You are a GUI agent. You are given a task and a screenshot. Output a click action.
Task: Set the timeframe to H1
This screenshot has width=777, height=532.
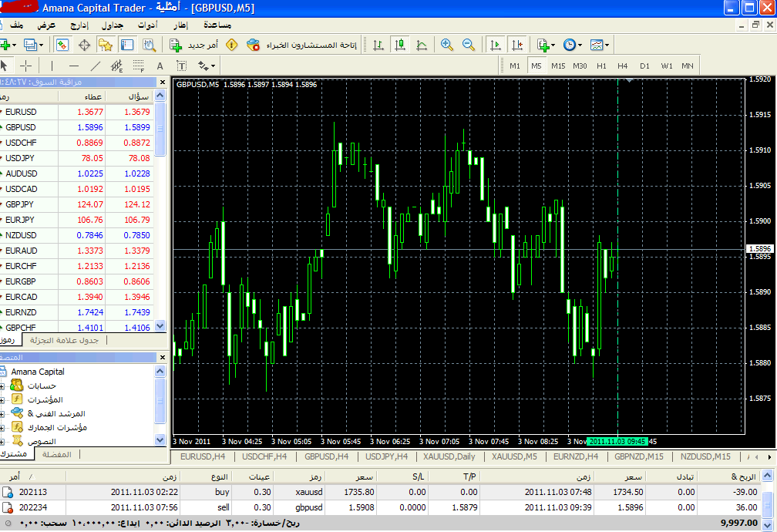click(x=601, y=66)
